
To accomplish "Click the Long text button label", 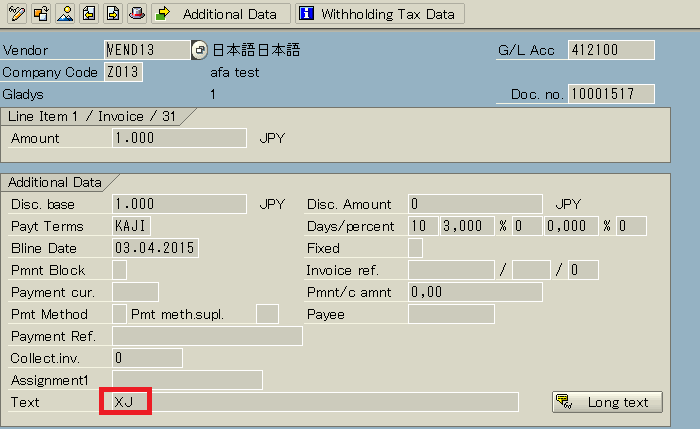I will 618,402.
